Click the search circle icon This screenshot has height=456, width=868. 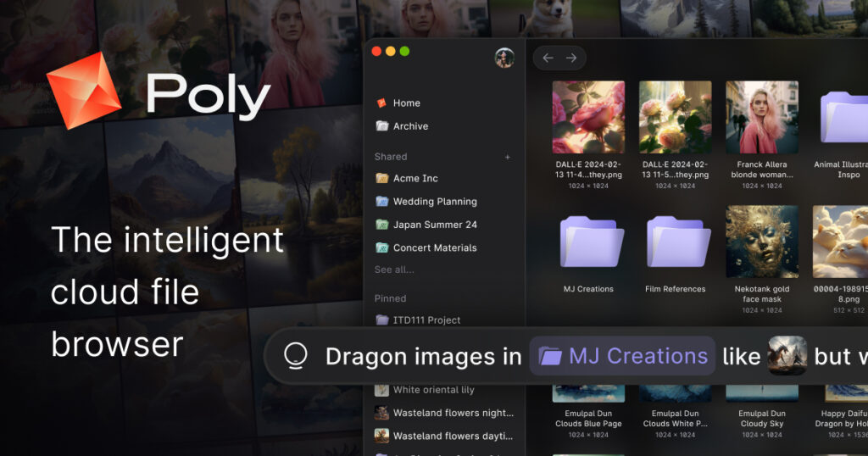pyautogui.click(x=295, y=356)
